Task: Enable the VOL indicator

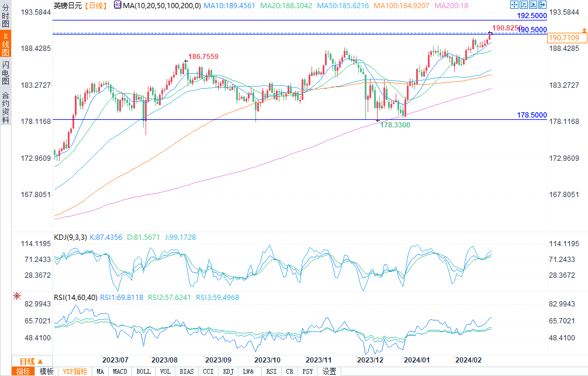Action: pyautogui.click(x=165, y=371)
